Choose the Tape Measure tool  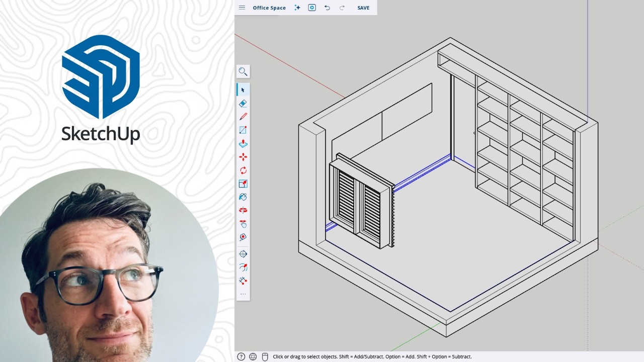[243, 237]
